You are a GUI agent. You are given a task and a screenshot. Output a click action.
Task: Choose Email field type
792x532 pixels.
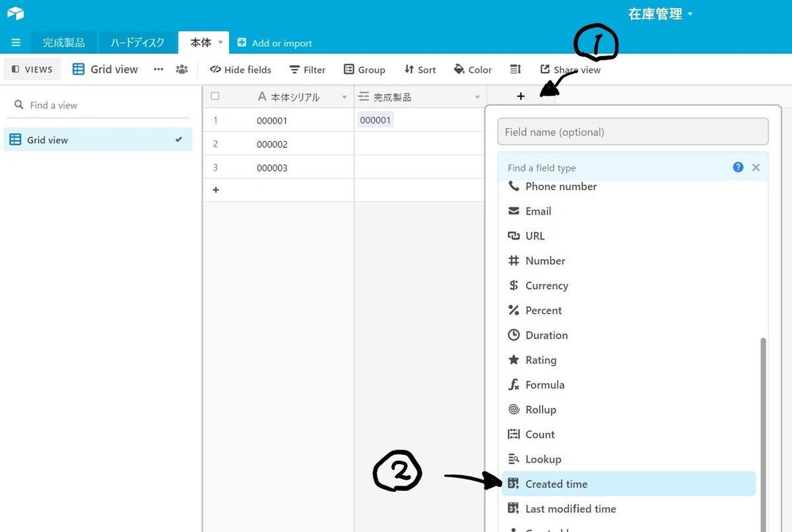point(628,211)
